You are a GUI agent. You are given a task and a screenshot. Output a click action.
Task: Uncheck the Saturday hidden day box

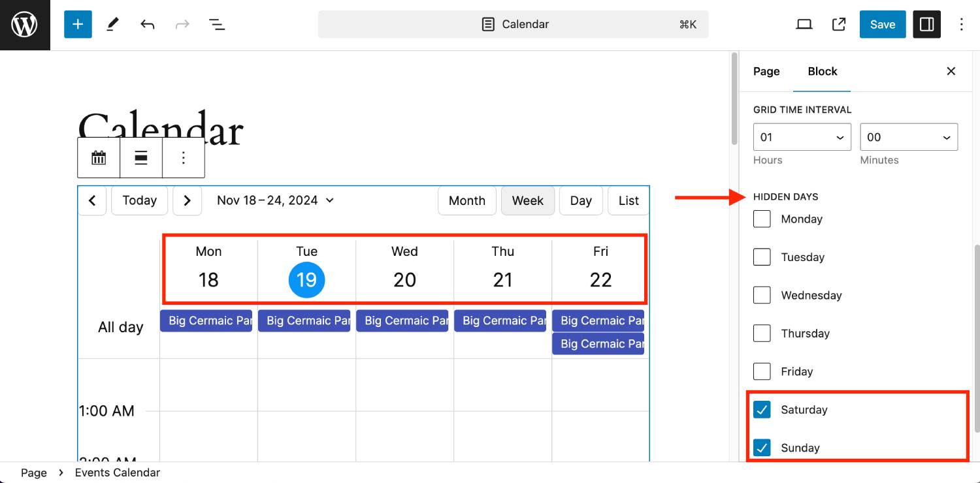pyautogui.click(x=762, y=409)
